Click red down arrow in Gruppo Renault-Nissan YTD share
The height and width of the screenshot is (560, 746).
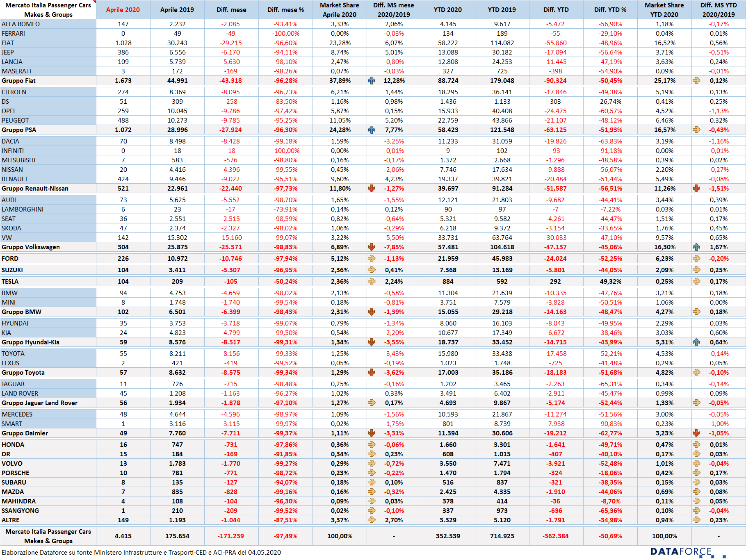pyautogui.click(x=696, y=189)
